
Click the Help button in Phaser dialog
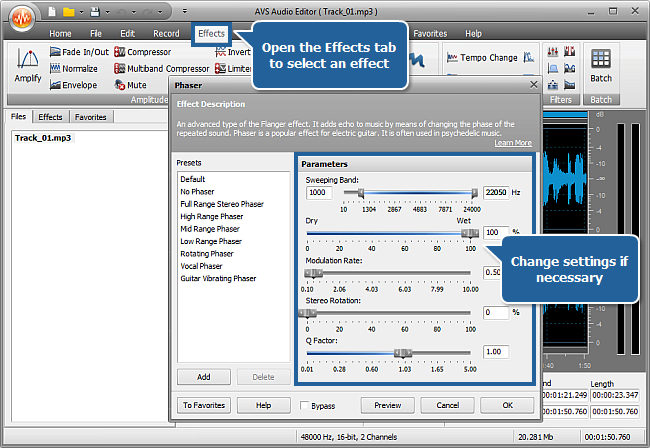click(264, 405)
